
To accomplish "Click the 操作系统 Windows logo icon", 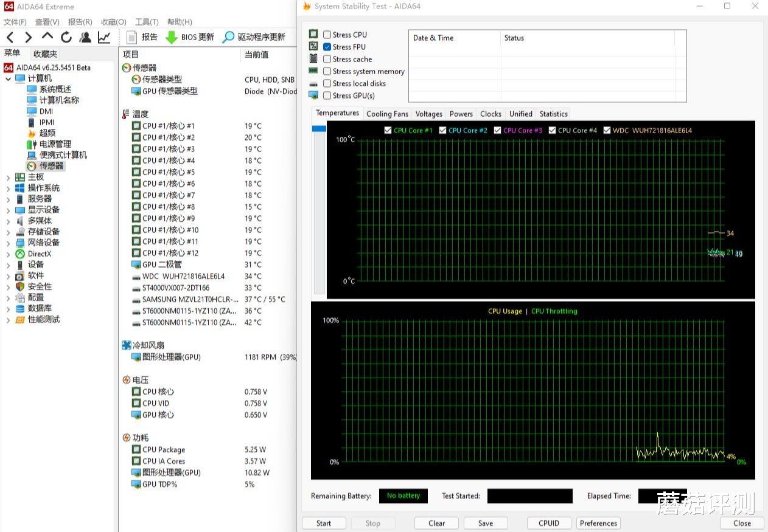I will (20, 188).
